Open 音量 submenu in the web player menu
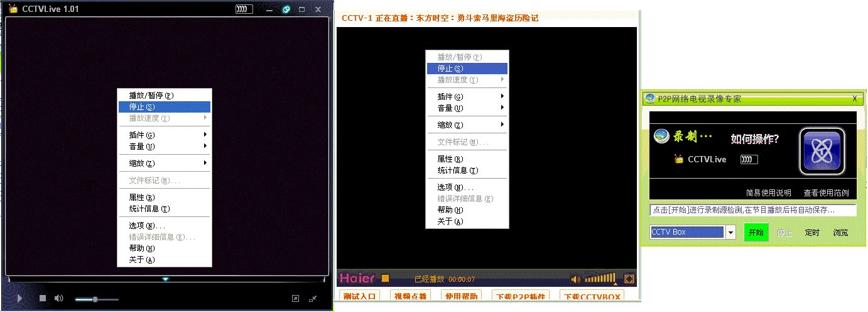The height and width of the screenshot is (312, 868). click(x=467, y=108)
